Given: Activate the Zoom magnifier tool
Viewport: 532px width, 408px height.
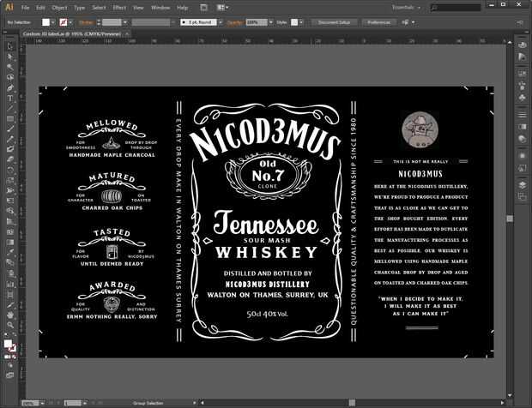Looking at the screenshot, I should tap(10, 325).
